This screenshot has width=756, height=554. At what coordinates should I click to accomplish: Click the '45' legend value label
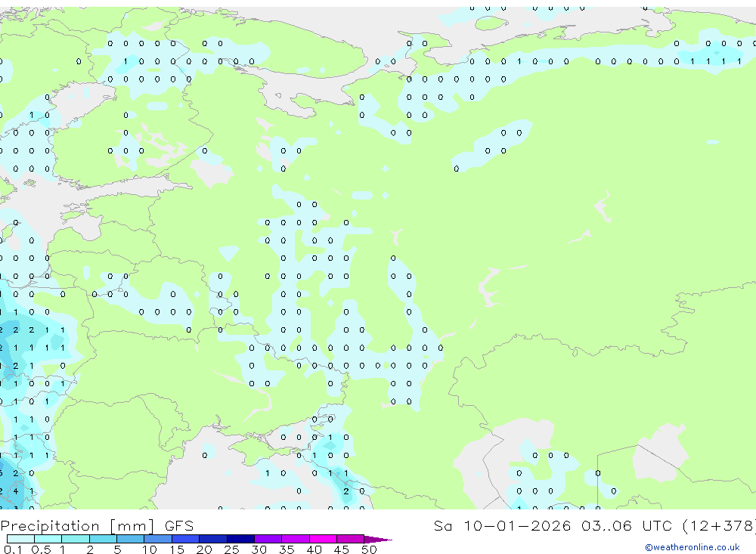tap(342, 549)
